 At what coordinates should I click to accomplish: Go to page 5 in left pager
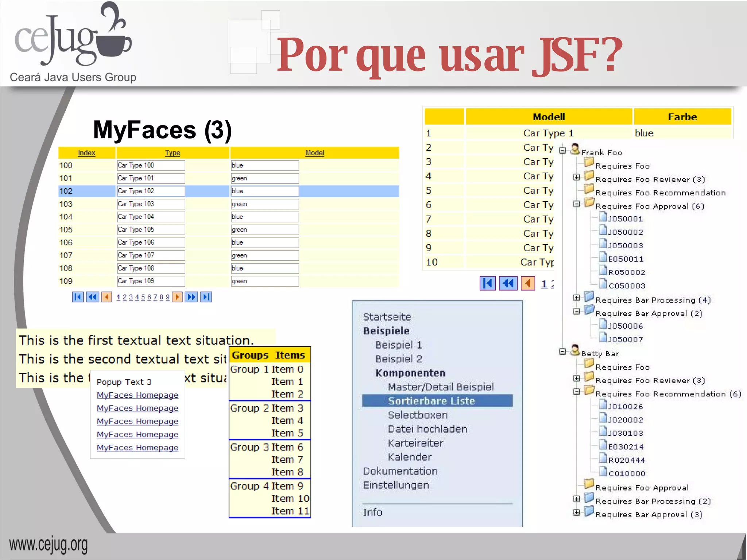pyautogui.click(x=143, y=297)
